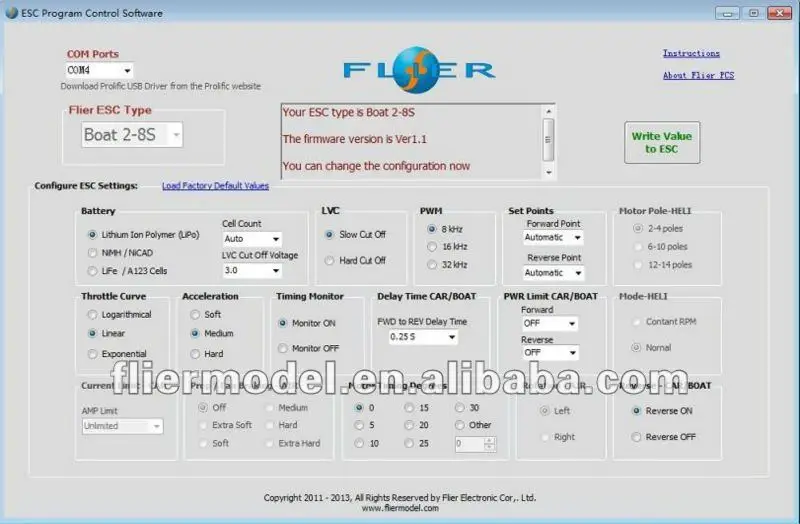Open the Flier ESC Type dropdown
Viewport: 800px width, 524px height.
(132, 135)
